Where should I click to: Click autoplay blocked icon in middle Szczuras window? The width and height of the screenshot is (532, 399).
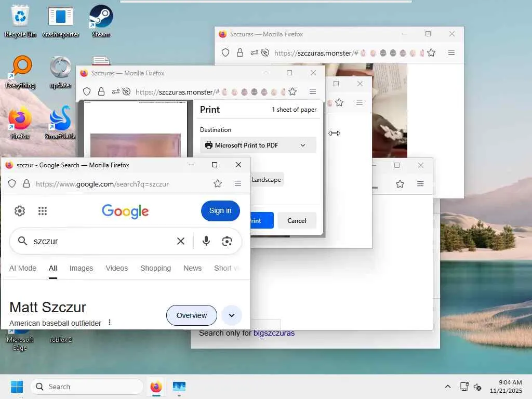pos(126,91)
